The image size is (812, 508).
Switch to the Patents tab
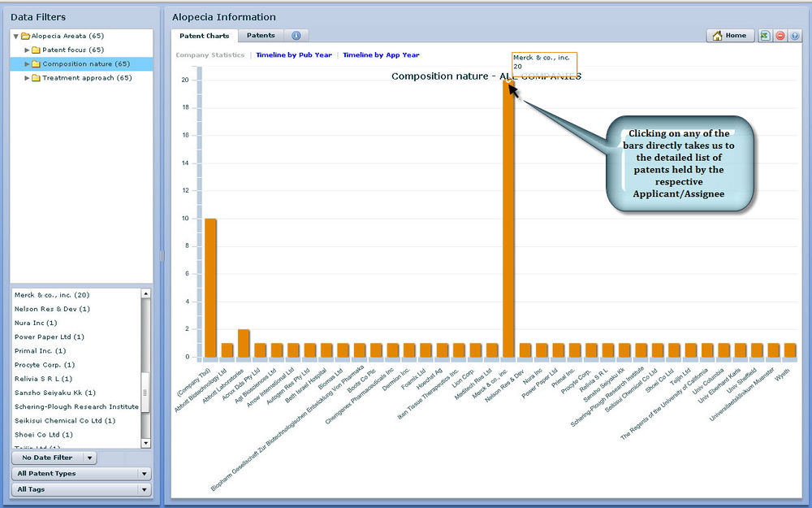pyautogui.click(x=261, y=36)
